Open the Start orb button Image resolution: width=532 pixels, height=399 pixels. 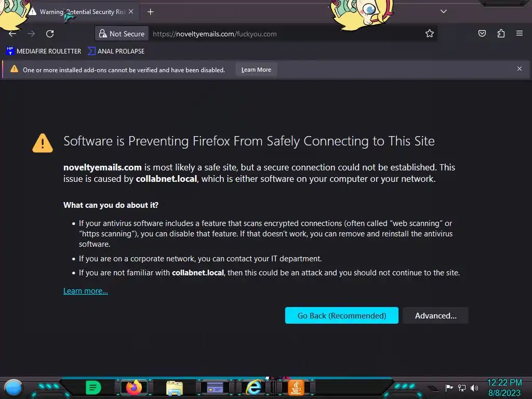pos(13,388)
